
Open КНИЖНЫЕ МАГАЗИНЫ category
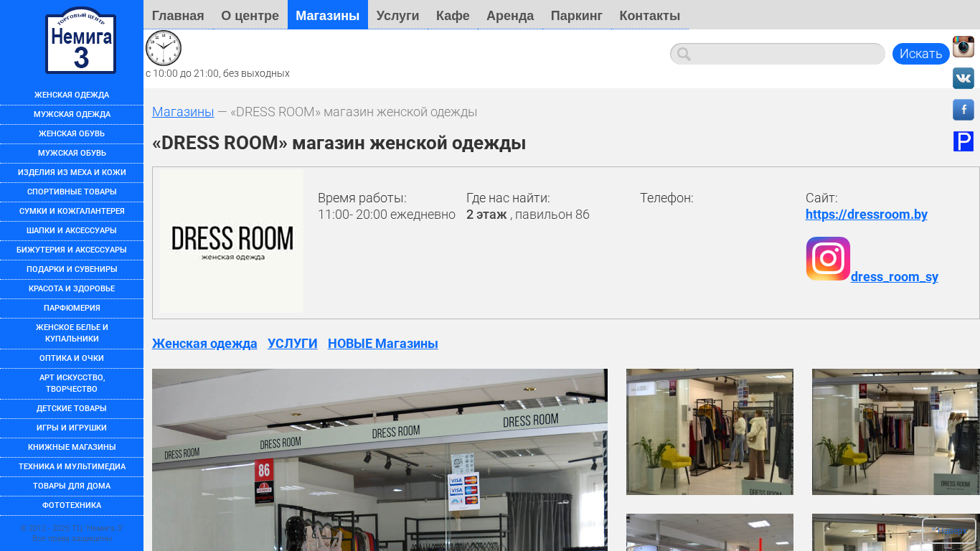pyautogui.click(x=72, y=448)
